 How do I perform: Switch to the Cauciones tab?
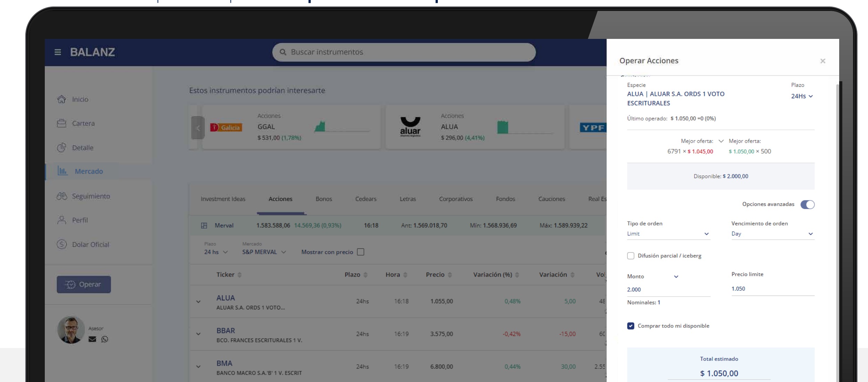[552, 199]
